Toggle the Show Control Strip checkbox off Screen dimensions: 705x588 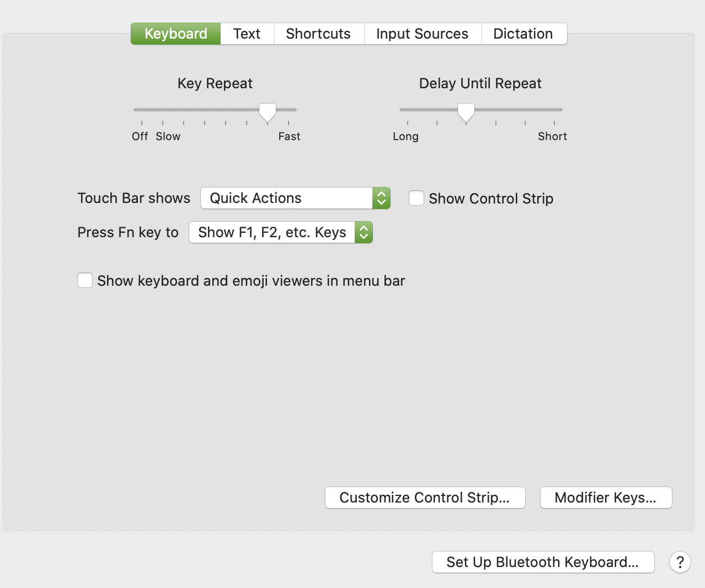416,198
